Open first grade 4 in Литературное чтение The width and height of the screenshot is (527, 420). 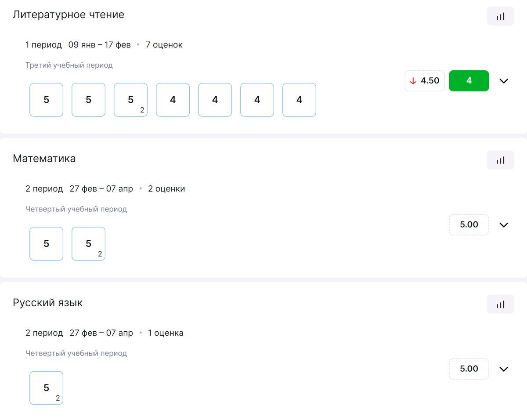[173, 100]
